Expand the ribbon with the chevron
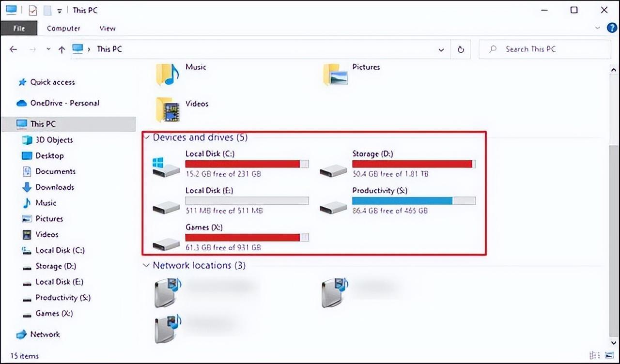 tap(597, 28)
